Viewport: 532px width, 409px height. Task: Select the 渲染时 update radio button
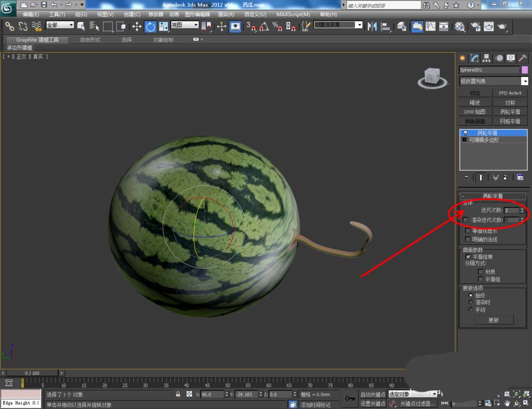click(470, 302)
